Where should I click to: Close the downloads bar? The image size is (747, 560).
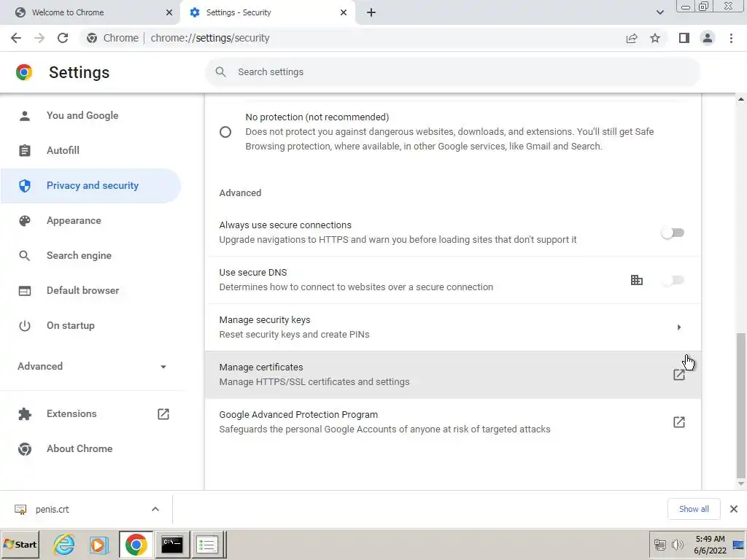734,509
